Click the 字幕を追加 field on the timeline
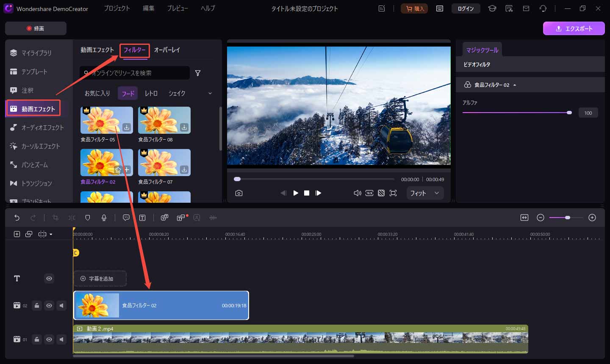 [100, 279]
